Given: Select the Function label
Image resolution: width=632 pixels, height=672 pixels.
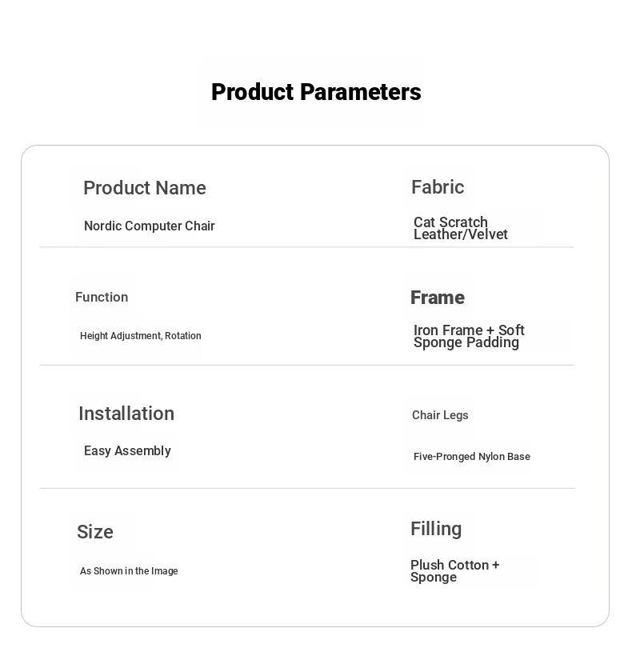Looking at the screenshot, I should (x=102, y=297).
